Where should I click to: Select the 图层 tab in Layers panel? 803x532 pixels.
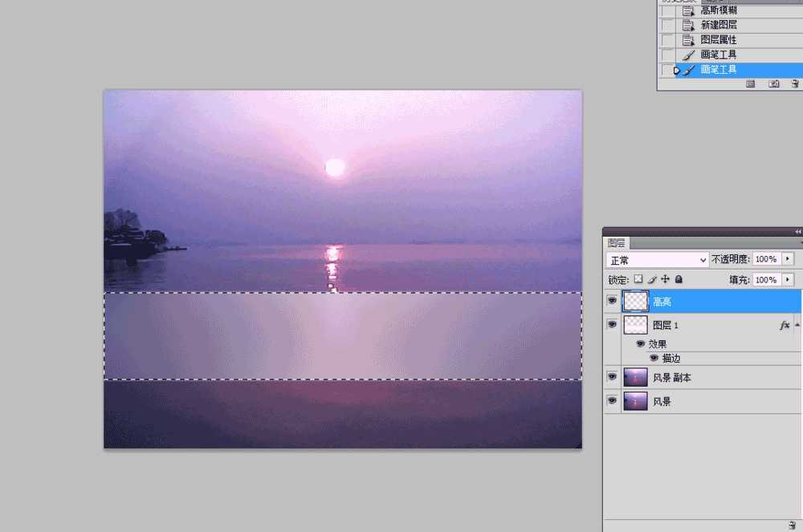(616, 243)
